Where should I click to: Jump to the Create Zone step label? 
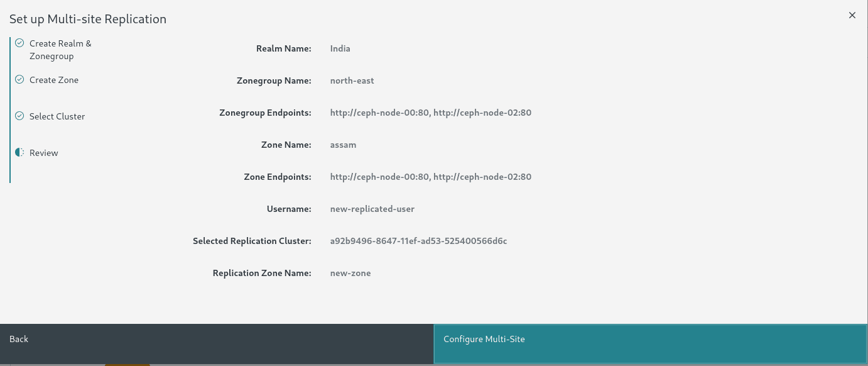[54, 80]
